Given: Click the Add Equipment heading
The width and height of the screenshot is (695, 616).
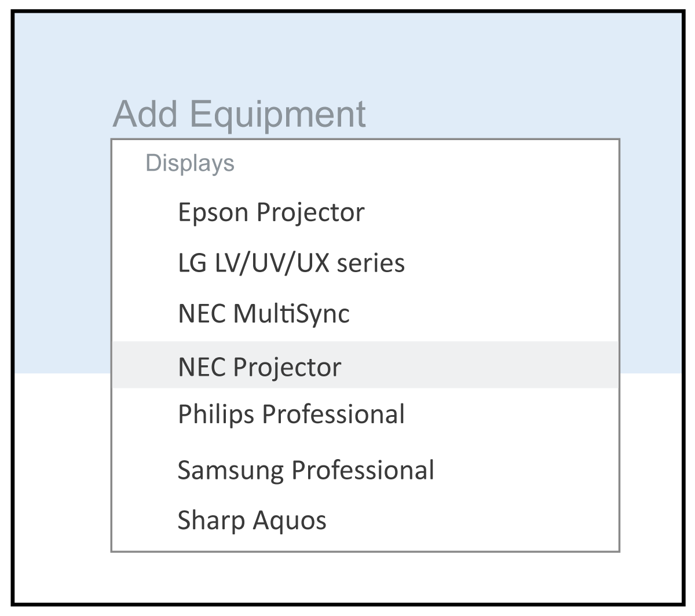Looking at the screenshot, I should (239, 114).
